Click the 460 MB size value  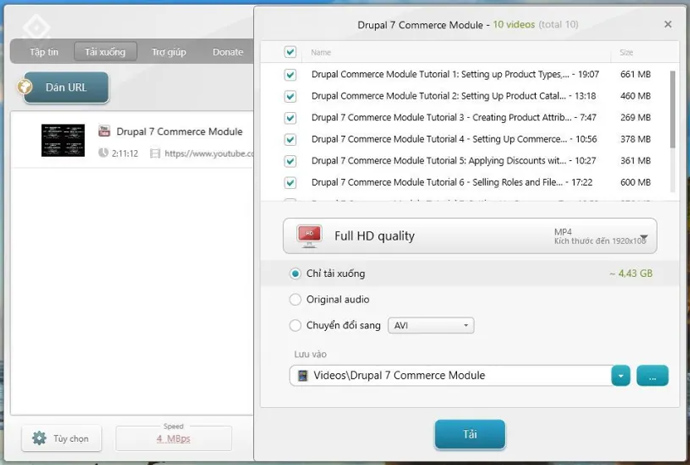tap(635, 96)
